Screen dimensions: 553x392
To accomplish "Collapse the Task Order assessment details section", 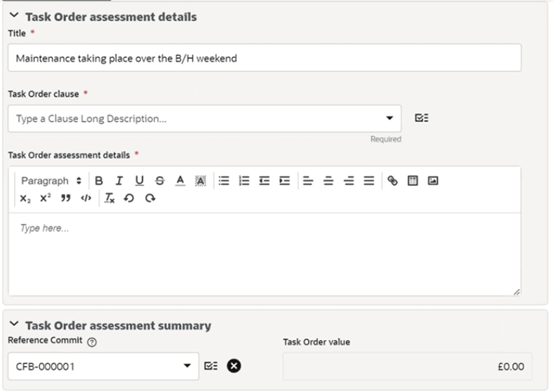I will pos(14,15).
